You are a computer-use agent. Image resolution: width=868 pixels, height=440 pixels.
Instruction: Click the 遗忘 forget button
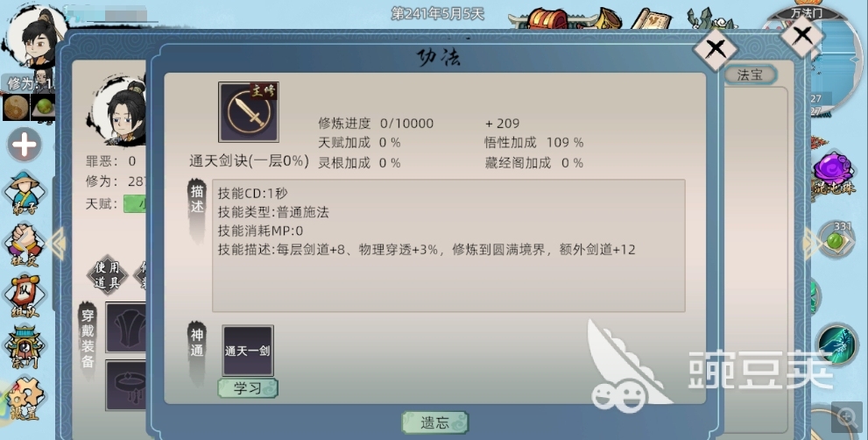pyautogui.click(x=434, y=422)
